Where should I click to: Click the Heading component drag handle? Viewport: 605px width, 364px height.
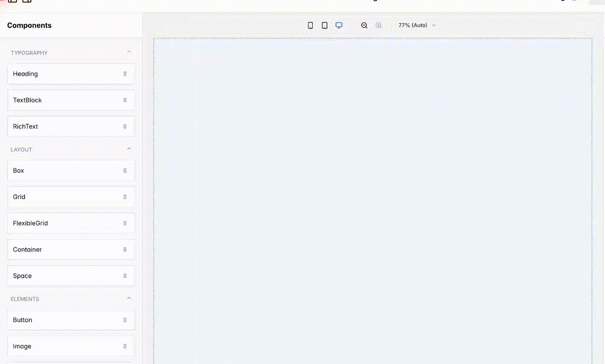[125, 74]
